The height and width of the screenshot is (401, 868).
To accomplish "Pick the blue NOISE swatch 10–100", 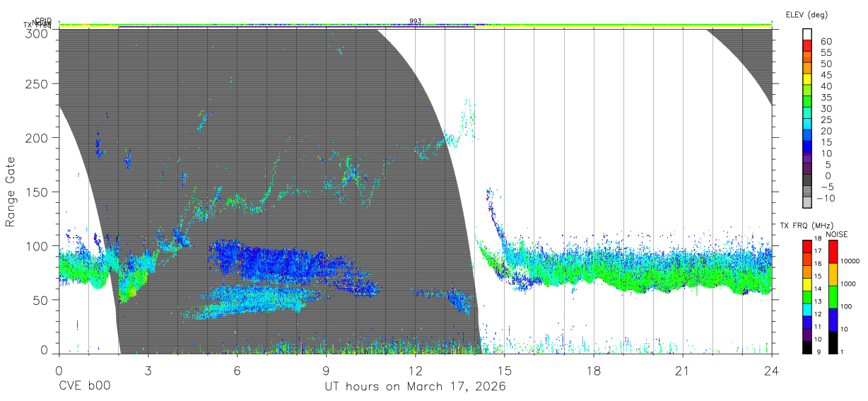I will coord(833,320).
